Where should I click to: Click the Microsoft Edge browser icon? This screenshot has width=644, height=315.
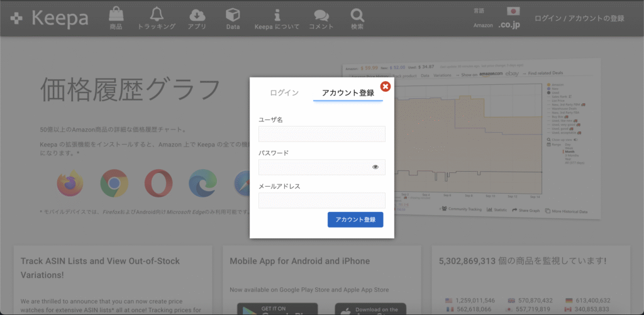pyautogui.click(x=203, y=183)
